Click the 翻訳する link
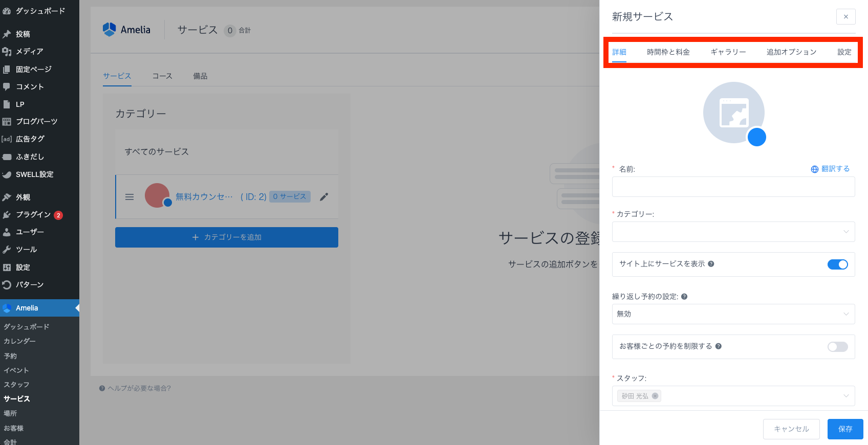The image size is (868, 445). click(830, 169)
